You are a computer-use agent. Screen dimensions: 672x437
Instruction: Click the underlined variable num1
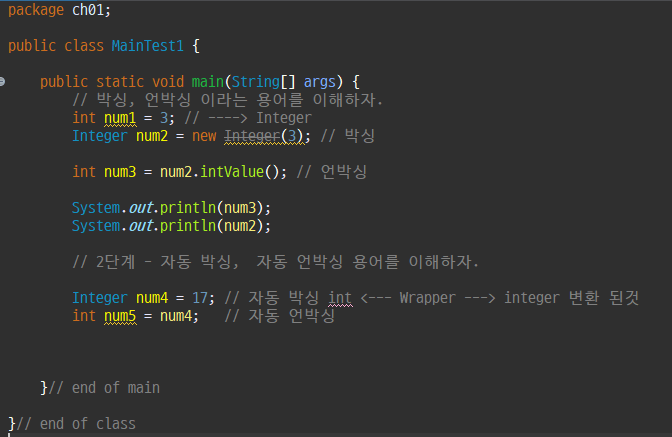click(x=120, y=118)
